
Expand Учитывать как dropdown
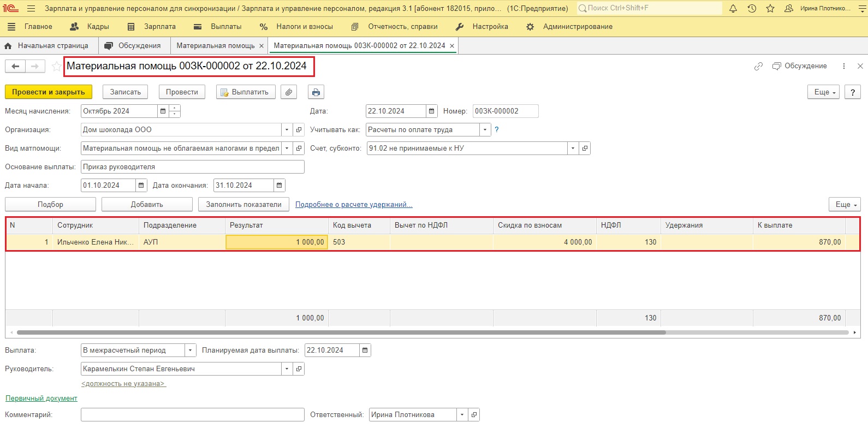[485, 130]
